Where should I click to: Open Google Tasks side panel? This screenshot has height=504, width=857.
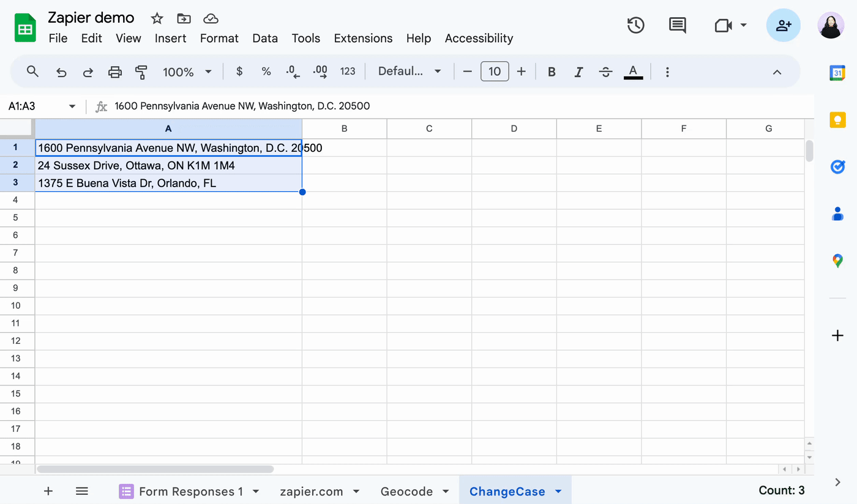pos(837,166)
